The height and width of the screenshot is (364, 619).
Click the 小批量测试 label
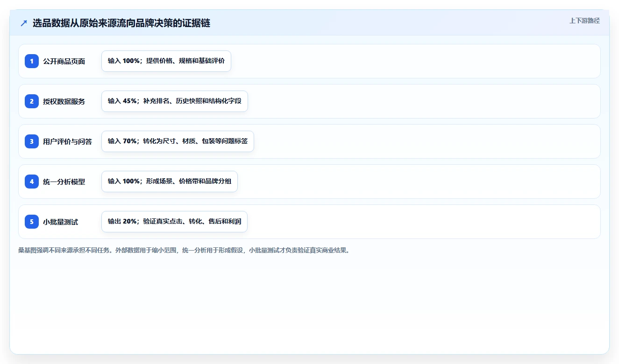[60, 222]
